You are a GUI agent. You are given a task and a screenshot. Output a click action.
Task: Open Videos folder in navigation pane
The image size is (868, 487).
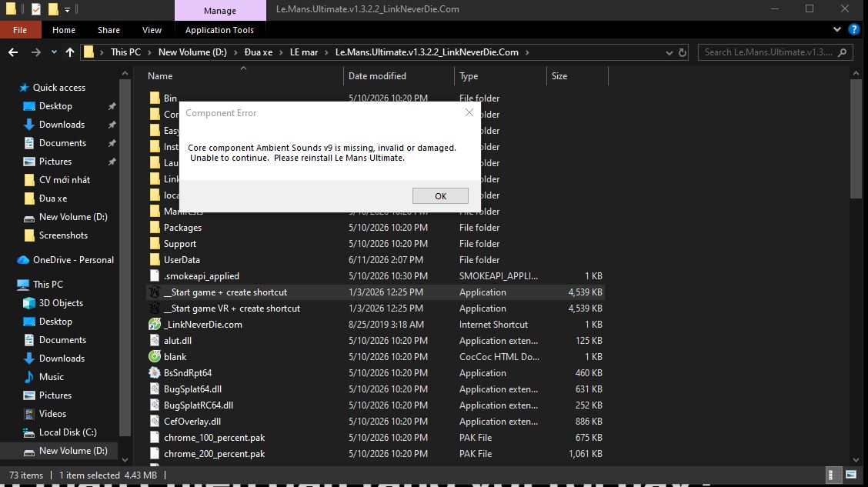pyautogui.click(x=52, y=414)
